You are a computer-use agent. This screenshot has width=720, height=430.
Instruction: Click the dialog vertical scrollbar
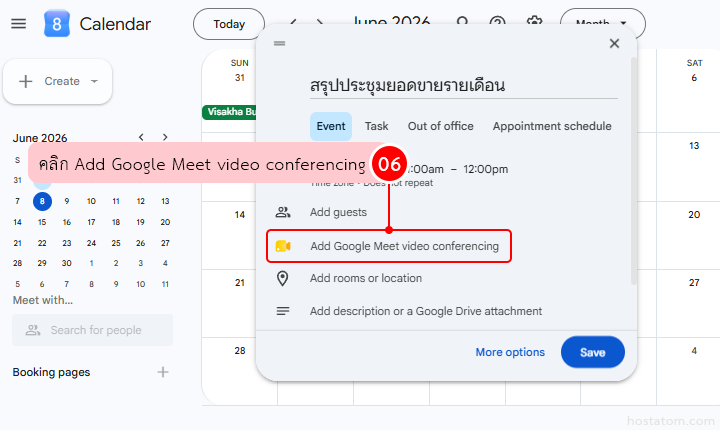coord(634,170)
